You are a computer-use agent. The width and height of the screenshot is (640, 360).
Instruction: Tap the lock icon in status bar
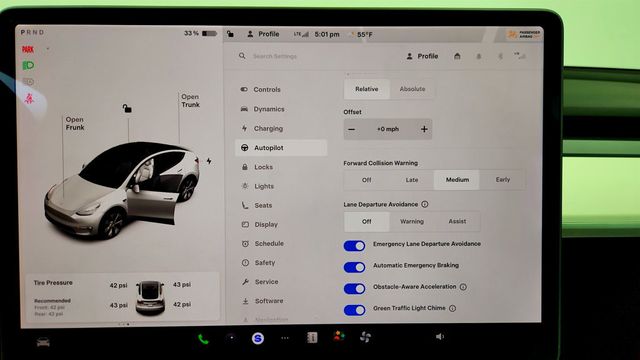[x=230, y=34]
